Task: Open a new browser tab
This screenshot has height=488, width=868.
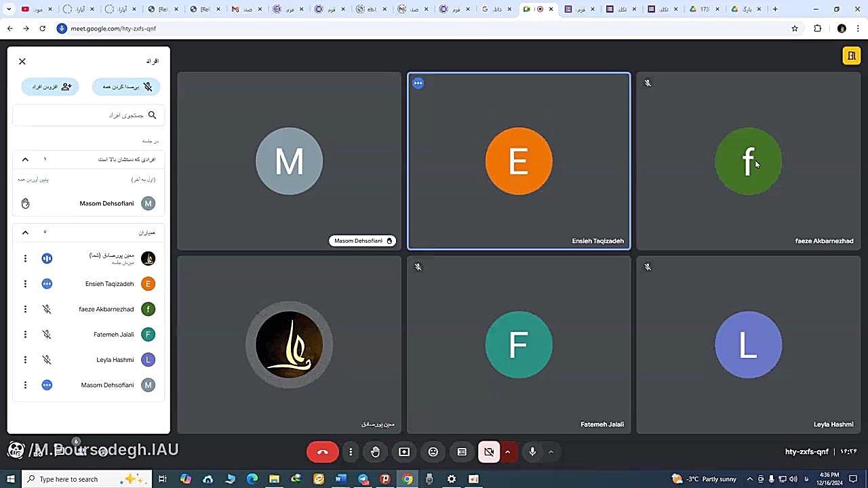Action: (x=775, y=9)
